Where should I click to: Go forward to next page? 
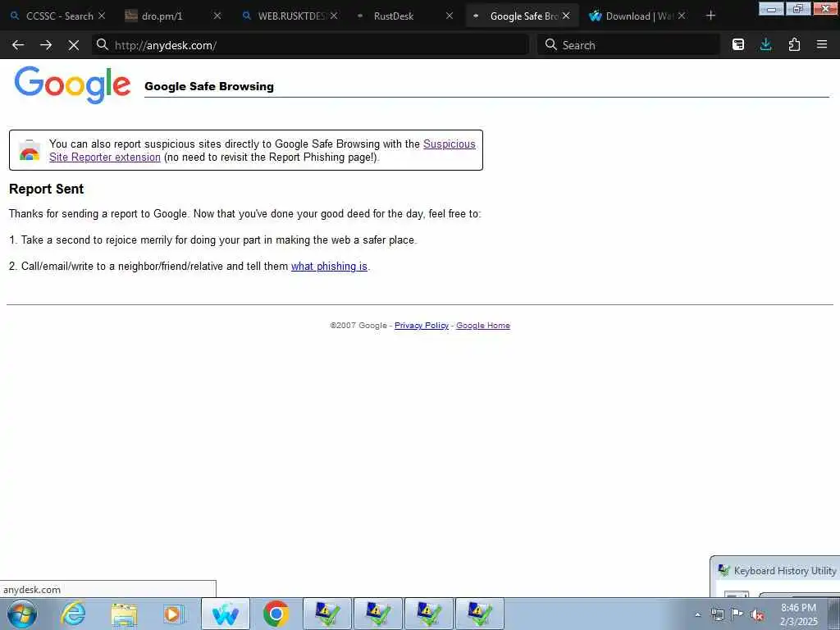point(46,45)
